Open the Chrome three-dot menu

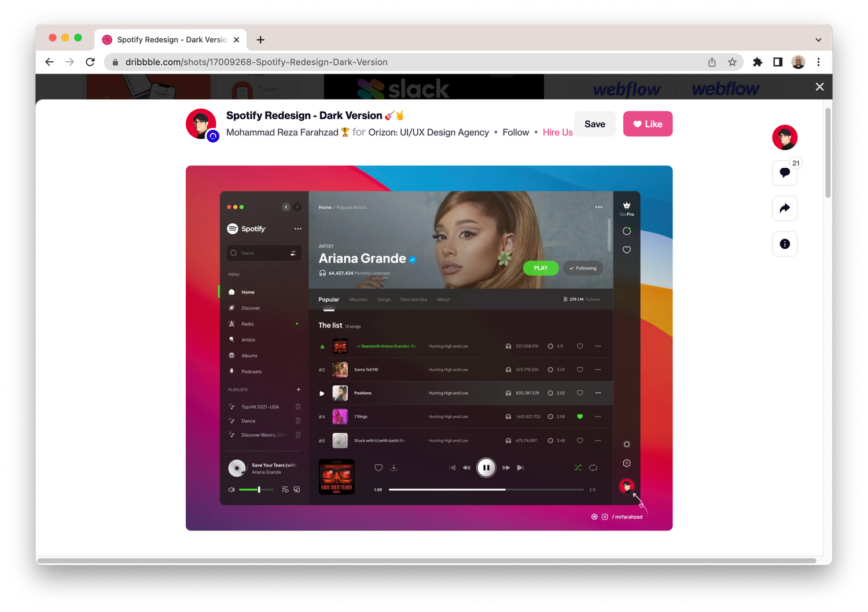[818, 62]
